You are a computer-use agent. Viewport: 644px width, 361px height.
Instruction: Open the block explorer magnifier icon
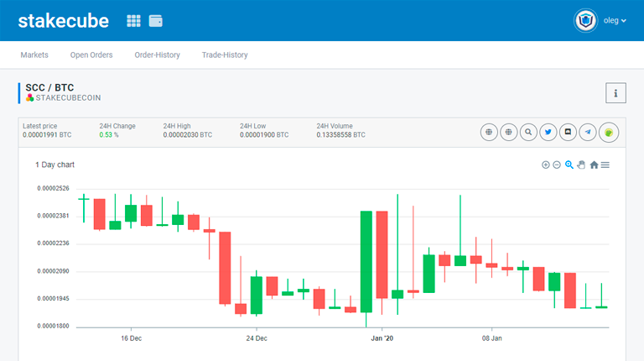[x=528, y=133]
